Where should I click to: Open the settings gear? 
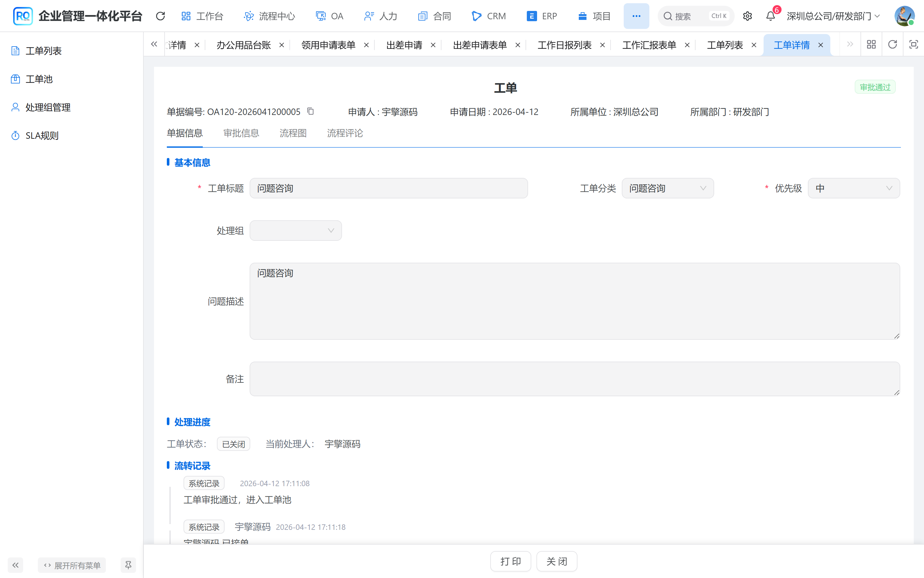[747, 16]
